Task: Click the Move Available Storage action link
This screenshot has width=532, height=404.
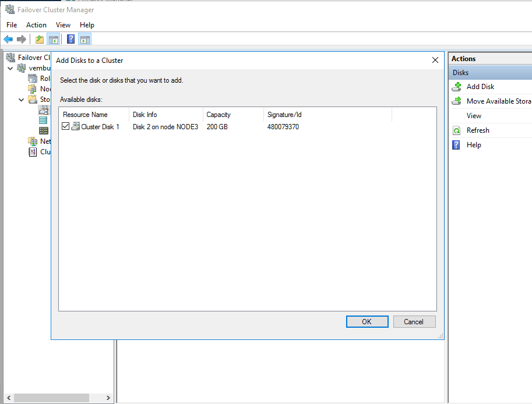Action: click(499, 101)
